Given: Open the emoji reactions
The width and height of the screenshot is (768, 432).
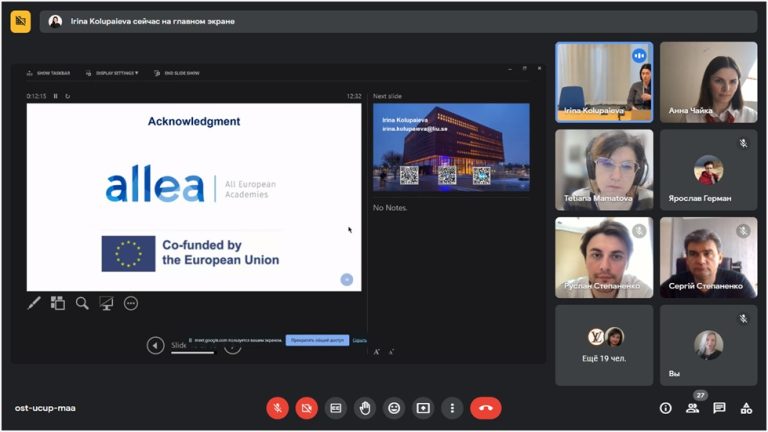Looking at the screenshot, I should [394, 408].
